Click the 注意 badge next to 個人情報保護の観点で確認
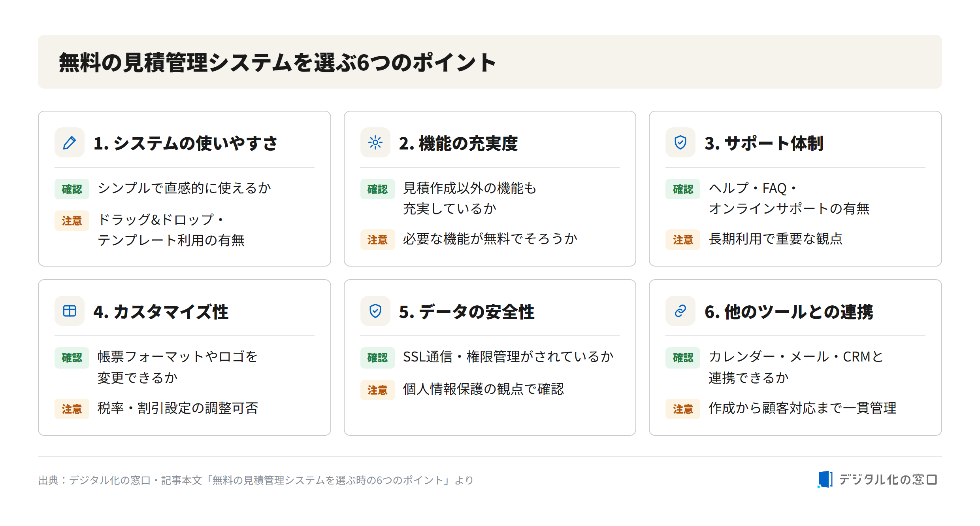The height and width of the screenshot is (526, 980). click(377, 390)
